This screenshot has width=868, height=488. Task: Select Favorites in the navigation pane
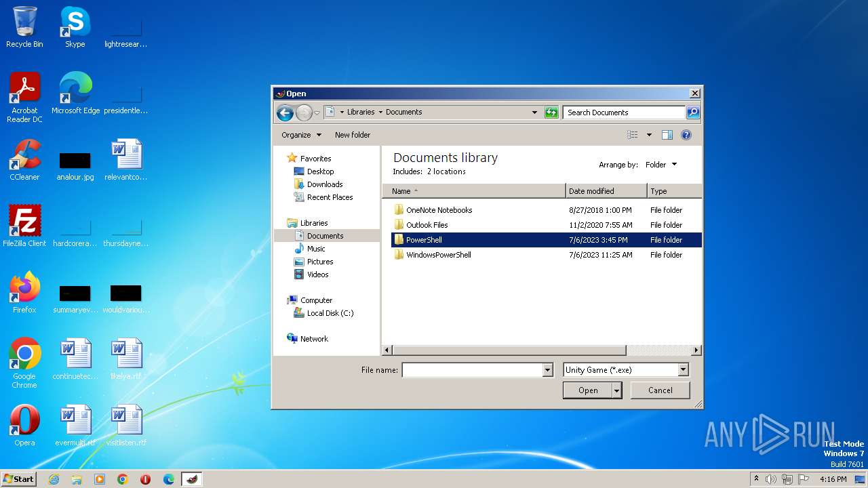(315, 159)
